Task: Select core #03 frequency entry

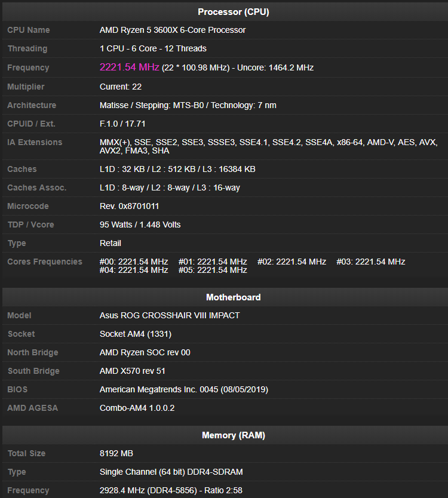Action: tap(370, 262)
